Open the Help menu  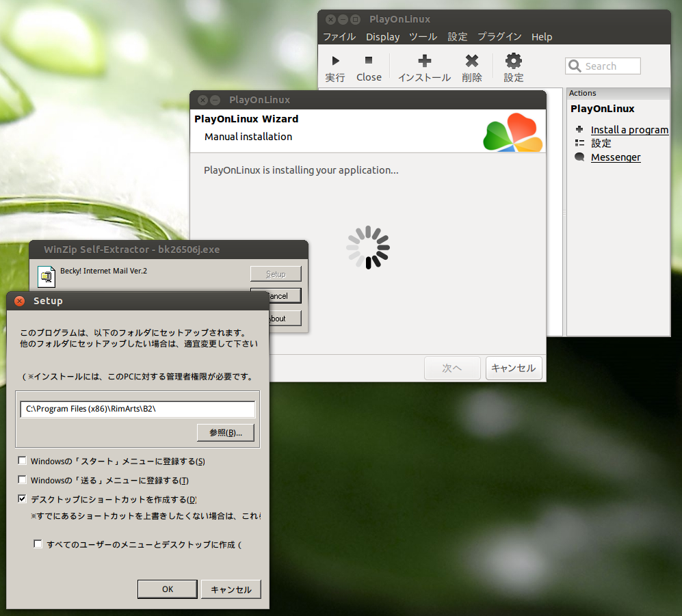(542, 37)
